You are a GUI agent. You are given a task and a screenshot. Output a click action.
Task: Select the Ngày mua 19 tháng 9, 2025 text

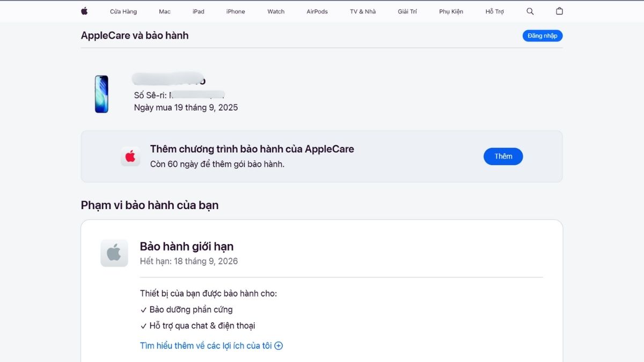pos(186,108)
